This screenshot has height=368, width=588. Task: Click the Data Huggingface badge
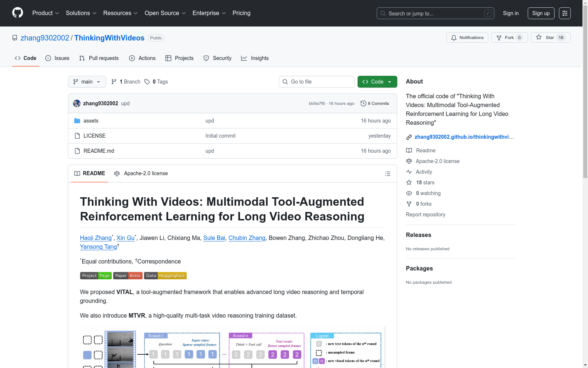point(165,276)
